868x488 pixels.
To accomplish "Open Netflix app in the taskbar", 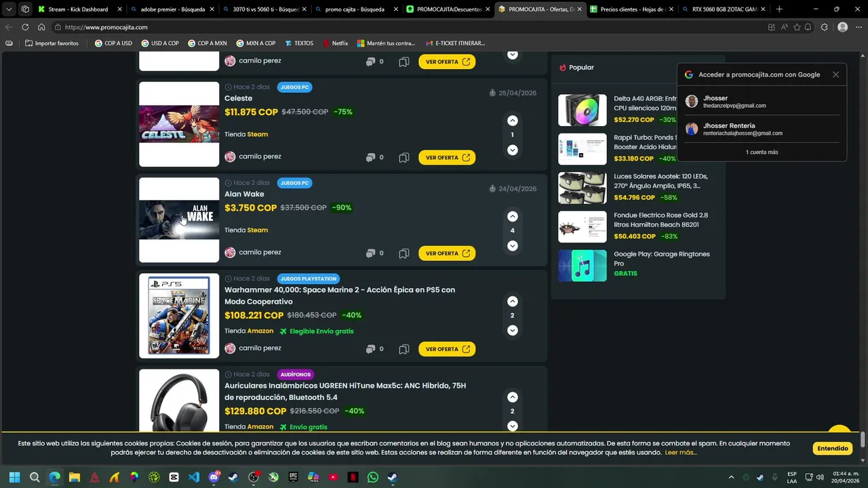I will tap(353, 477).
